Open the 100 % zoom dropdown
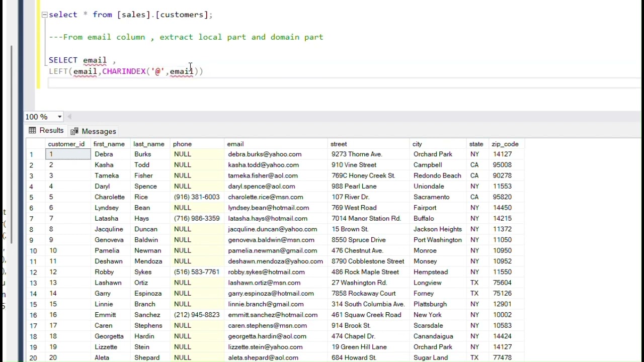 pos(59,117)
